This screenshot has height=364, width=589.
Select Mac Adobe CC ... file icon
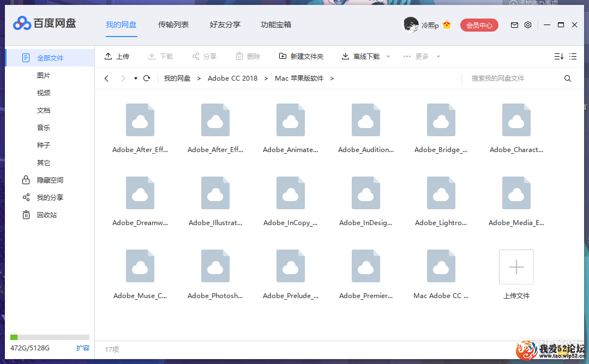pos(441,266)
